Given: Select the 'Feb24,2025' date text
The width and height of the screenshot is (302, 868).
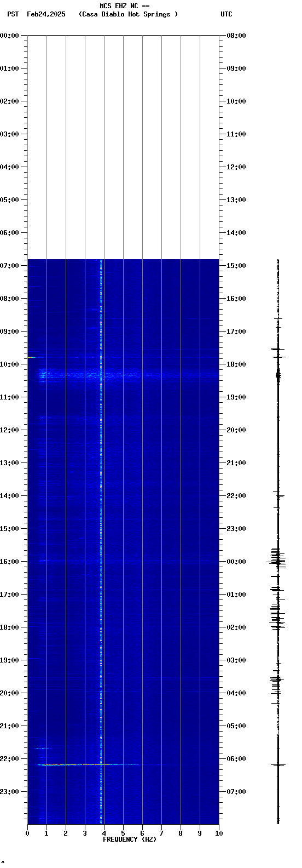Looking at the screenshot, I should point(46,14).
